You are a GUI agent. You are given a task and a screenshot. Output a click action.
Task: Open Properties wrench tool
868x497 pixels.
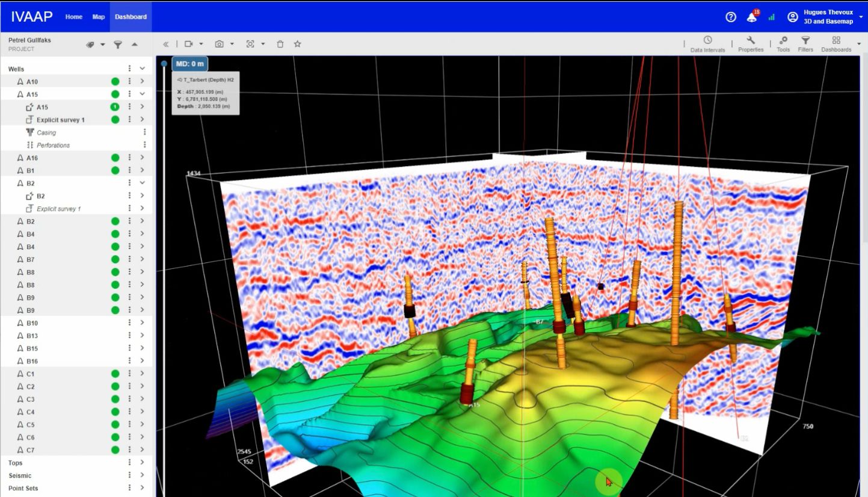pos(751,40)
